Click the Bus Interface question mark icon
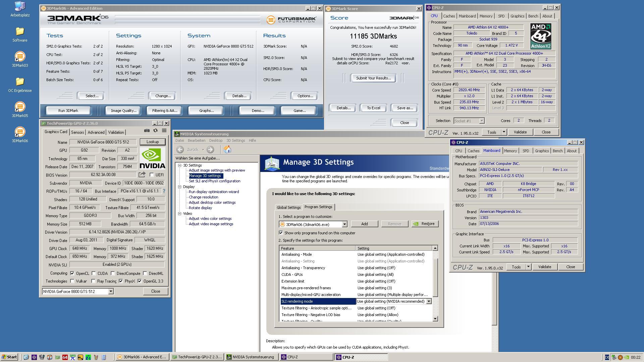Image resolution: width=644 pixels, height=362 pixels. (164, 191)
